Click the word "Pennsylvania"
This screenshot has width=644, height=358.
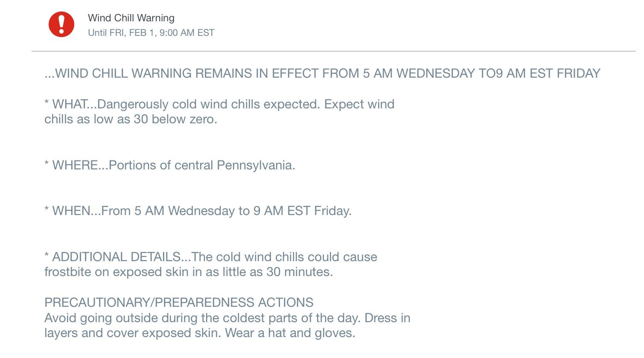(256, 165)
